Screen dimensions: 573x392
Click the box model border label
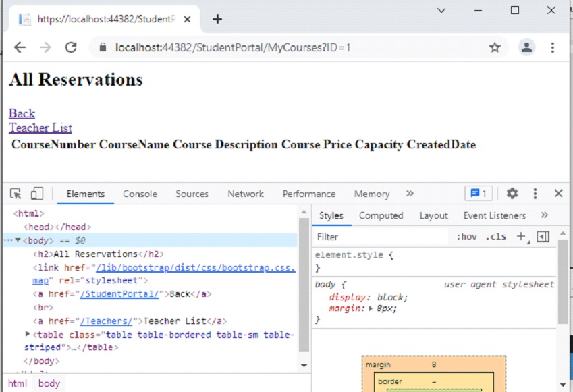point(389,381)
